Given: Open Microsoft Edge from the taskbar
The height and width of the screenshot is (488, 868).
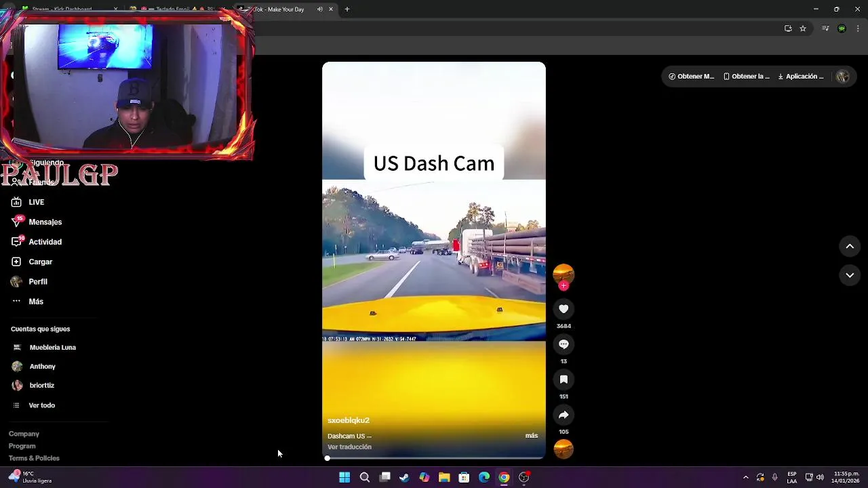Looking at the screenshot, I should tap(484, 477).
